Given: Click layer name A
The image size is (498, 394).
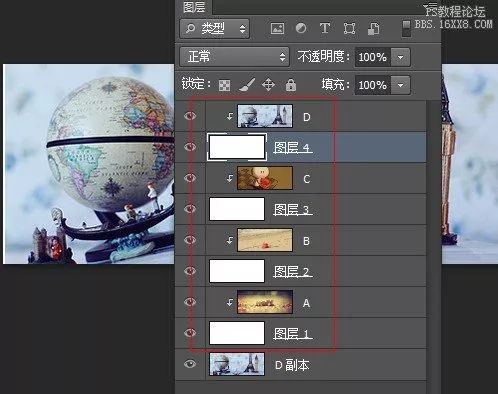Looking at the screenshot, I should (x=306, y=303).
